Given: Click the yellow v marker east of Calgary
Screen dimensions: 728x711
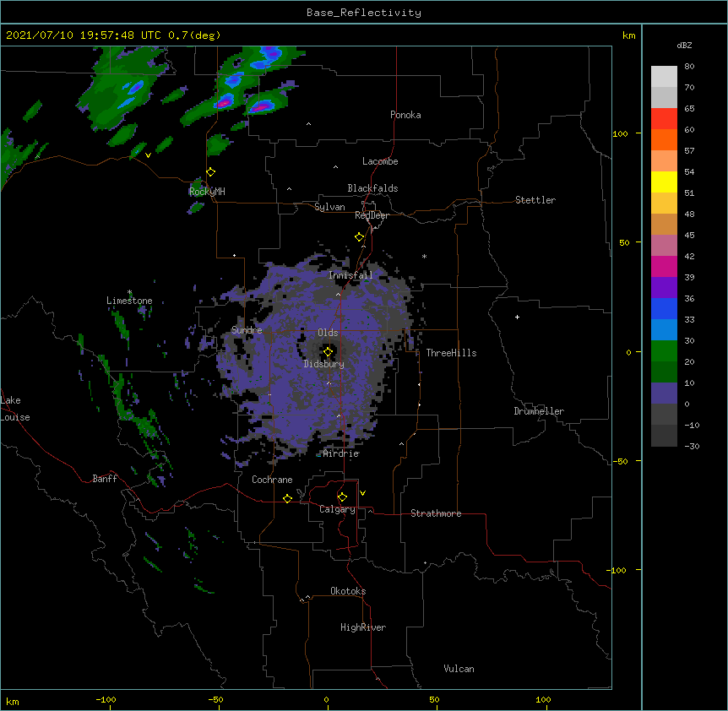Looking at the screenshot, I should pos(362,493).
